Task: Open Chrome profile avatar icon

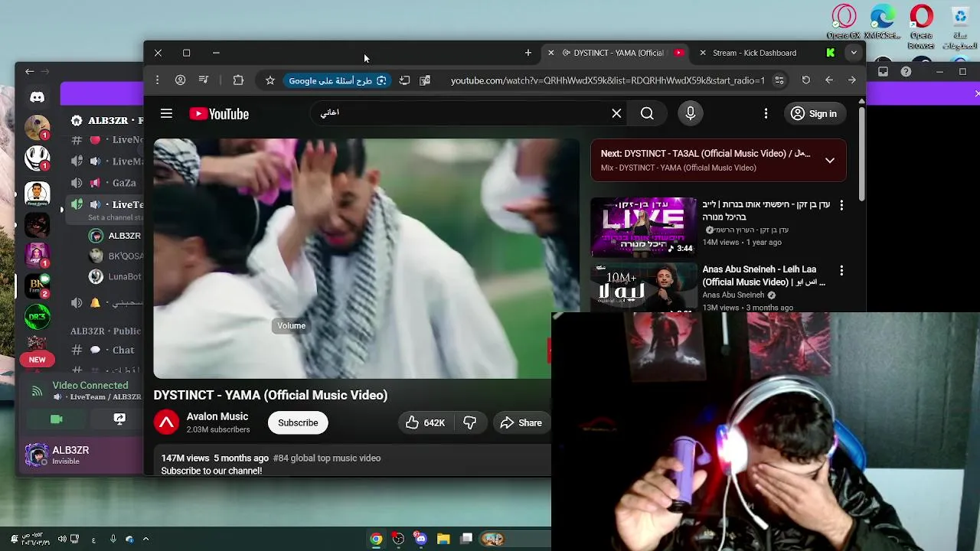Action: tap(180, 80)
